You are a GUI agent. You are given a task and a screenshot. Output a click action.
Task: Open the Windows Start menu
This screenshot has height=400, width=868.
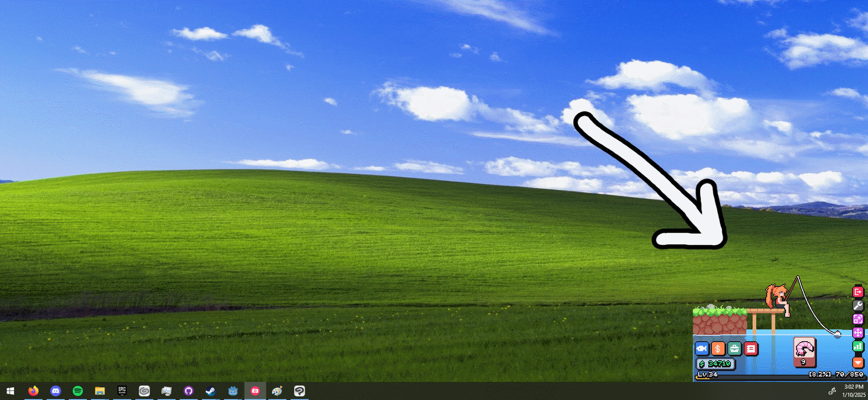pyautogui.click(x=10, y=391)
